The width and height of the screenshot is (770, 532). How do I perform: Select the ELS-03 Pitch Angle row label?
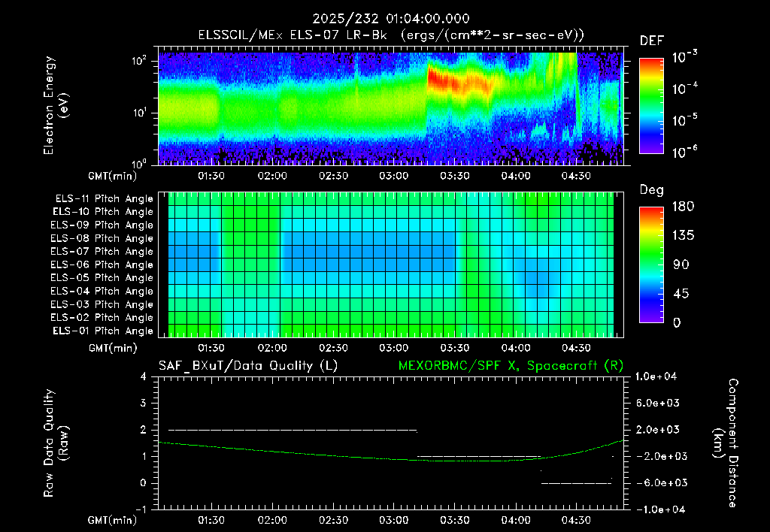pyautogui.click(x=102, y=305)
